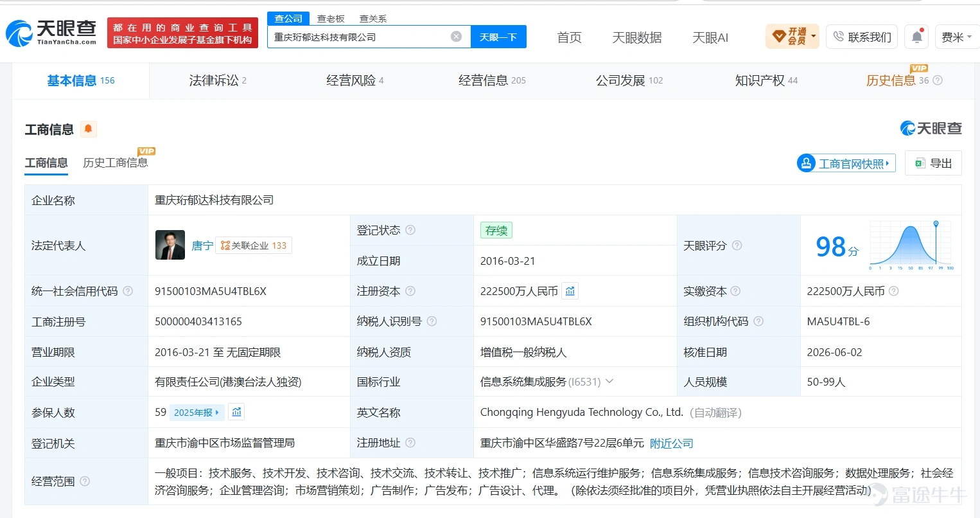Image resolution: width=980 pixels, height=518 pixels.
Task: Open the 经营信息 tab
Action: (492, 80)
